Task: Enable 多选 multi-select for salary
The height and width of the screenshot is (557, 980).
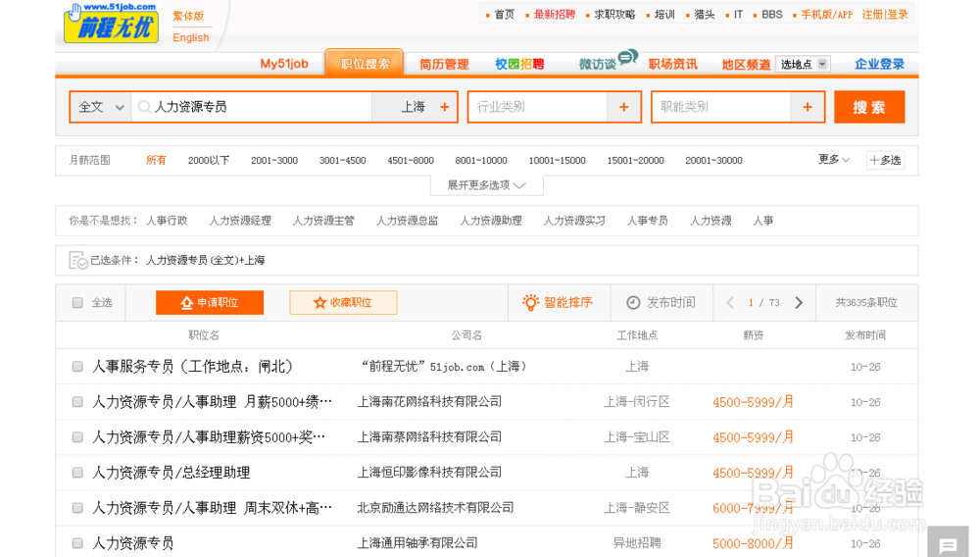Action: point(886,160)
